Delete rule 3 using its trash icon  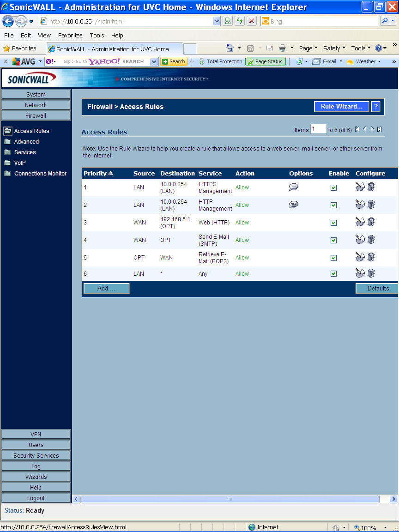pyautogui.click(x=371, y=222)
